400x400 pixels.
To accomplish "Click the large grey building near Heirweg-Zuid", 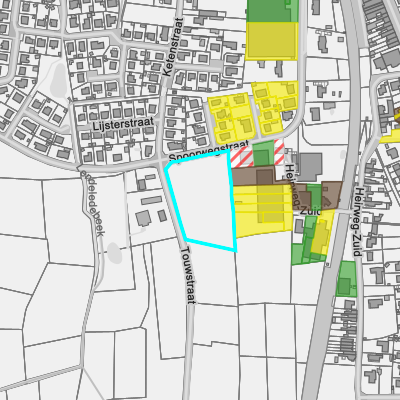I will point(311,167).
